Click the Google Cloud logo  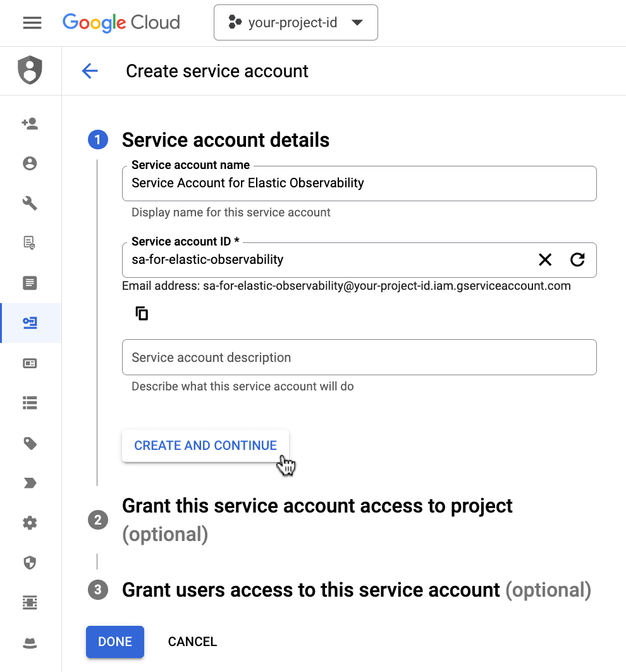tap(121, 23)
